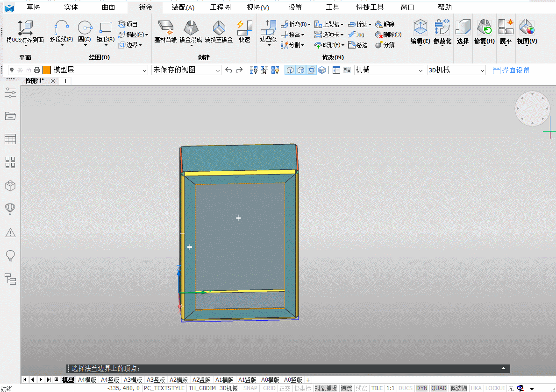The height and width of the screenshot is (392, 556).
Task: Open the warning triangle panel in left sidebar
Action: click(10, 233)
